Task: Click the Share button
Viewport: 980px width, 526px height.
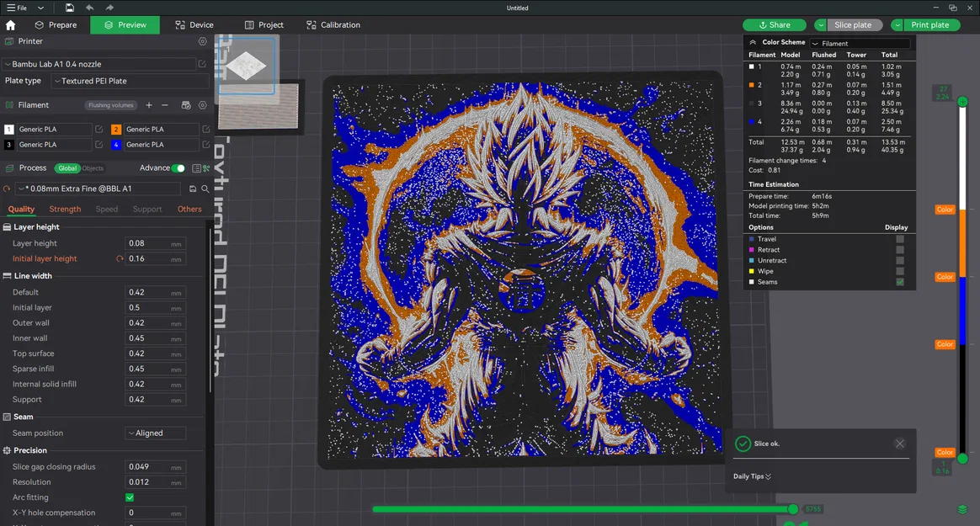Action: (x=774, y=24)
